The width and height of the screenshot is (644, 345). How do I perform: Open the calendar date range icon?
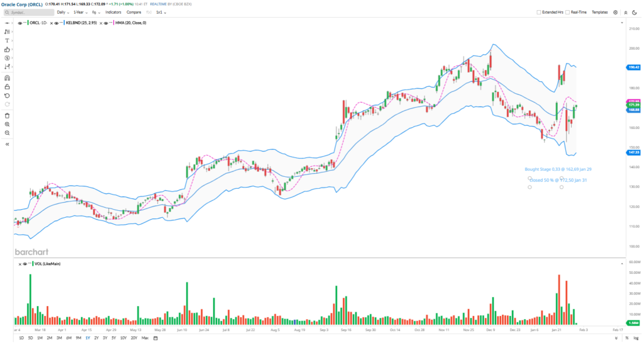point(155,338)
